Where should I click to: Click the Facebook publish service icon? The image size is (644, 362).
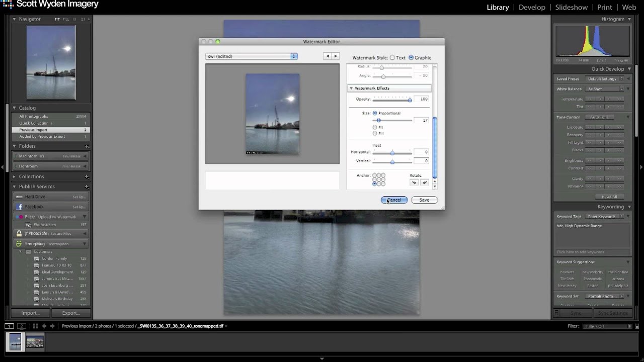19,207
